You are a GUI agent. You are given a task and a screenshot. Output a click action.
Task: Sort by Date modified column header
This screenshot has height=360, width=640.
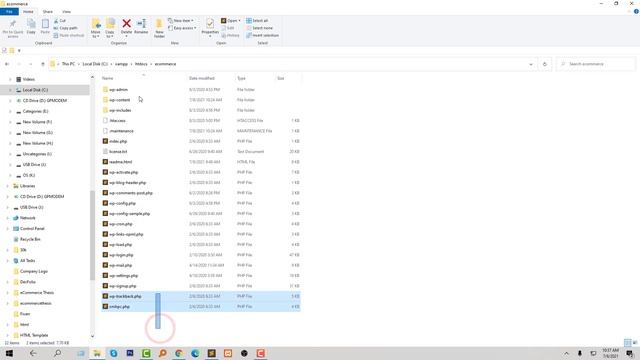point(202,78)
